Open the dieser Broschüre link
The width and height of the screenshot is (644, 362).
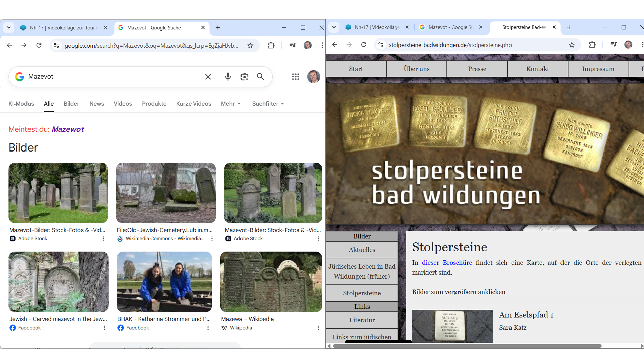point(447,263)
